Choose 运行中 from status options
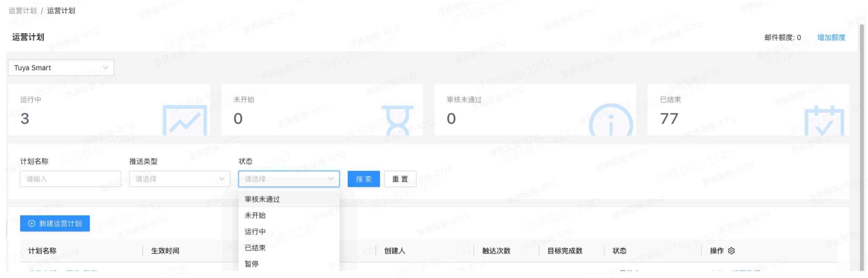 289,232
